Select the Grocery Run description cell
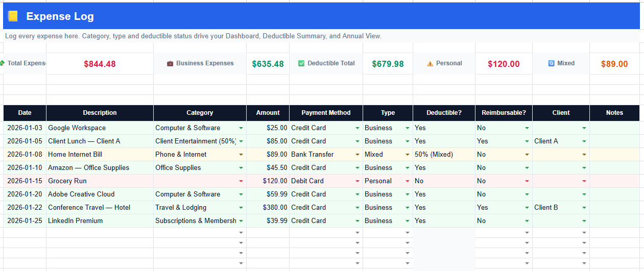 [x=100, y=181]
